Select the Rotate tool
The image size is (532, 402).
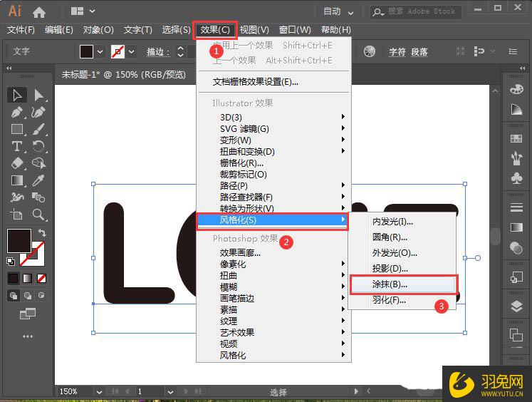tap(38, 146)
